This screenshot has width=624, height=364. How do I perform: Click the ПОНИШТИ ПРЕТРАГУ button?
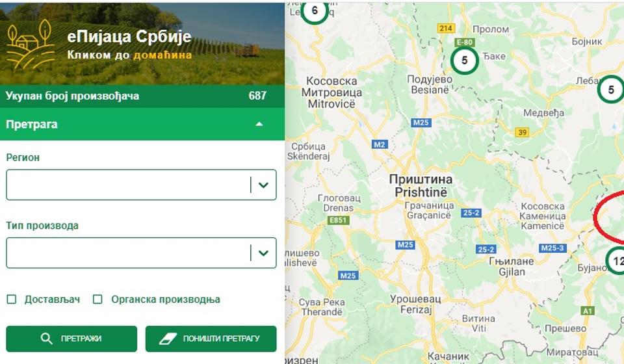tap(211, 339)
